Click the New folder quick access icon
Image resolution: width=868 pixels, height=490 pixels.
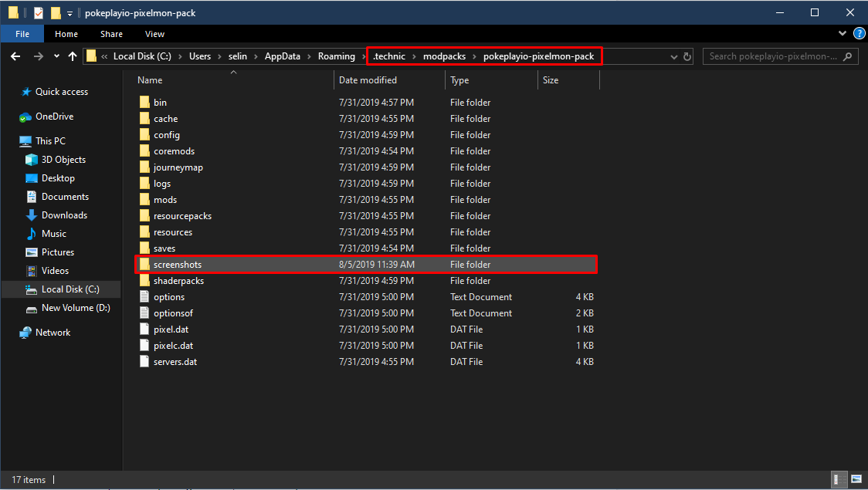[56, 12]
